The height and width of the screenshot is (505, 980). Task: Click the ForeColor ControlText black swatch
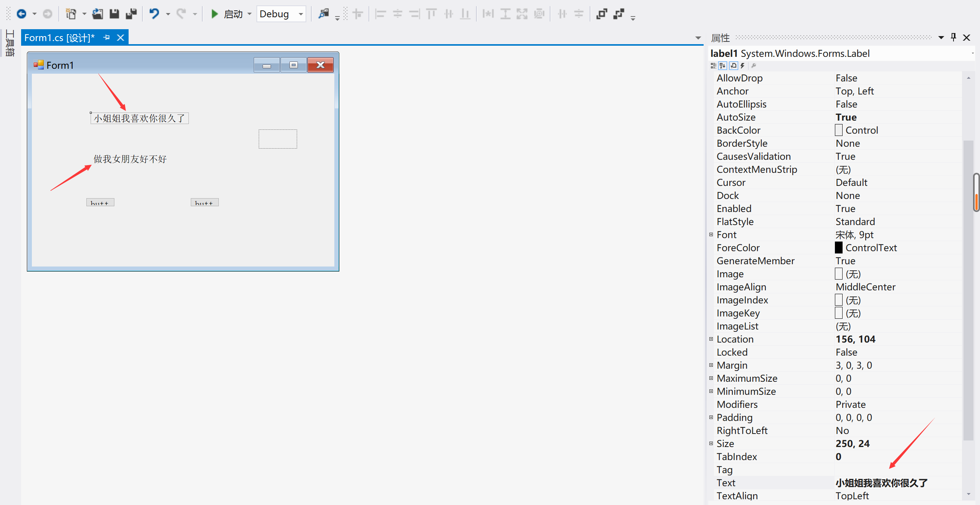click(839, 248)
